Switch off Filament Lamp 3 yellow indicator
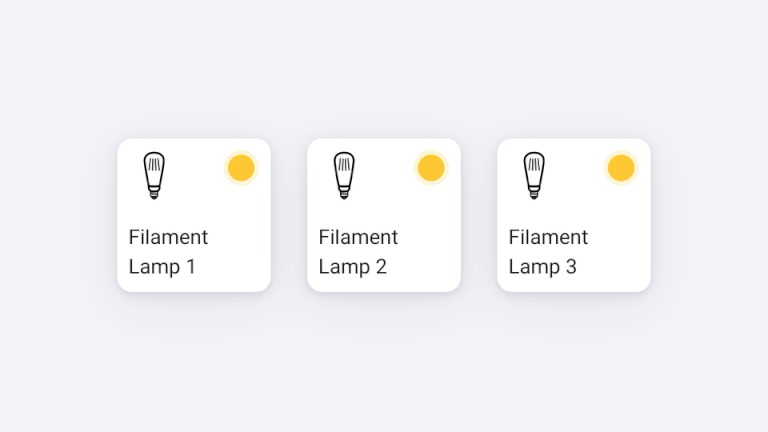 621,168
